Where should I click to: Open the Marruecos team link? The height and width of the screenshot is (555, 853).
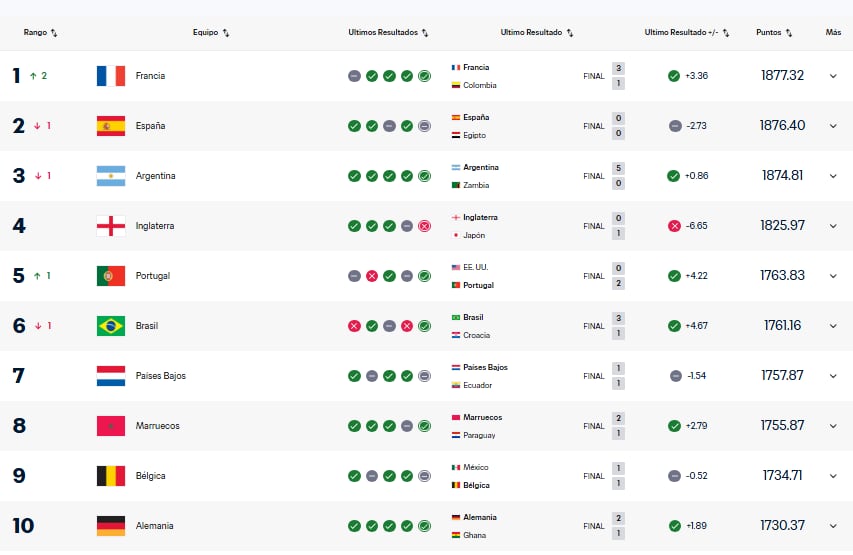click(157, 426)
